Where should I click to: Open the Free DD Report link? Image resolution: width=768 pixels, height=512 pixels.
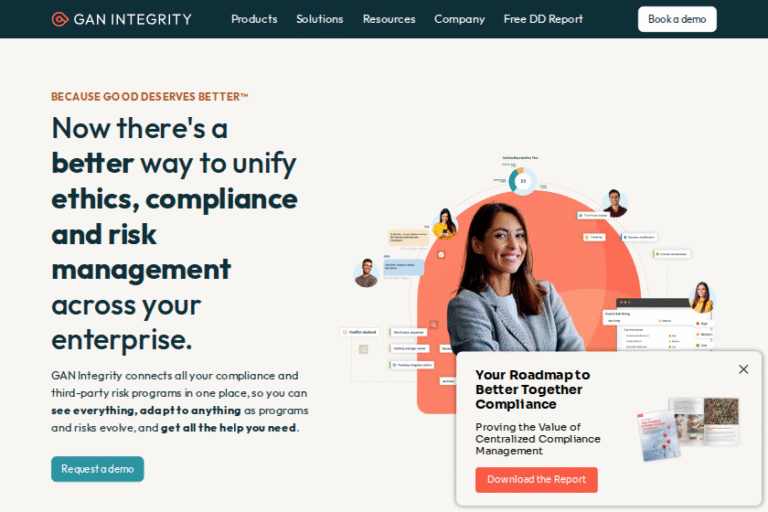point(543,19)
